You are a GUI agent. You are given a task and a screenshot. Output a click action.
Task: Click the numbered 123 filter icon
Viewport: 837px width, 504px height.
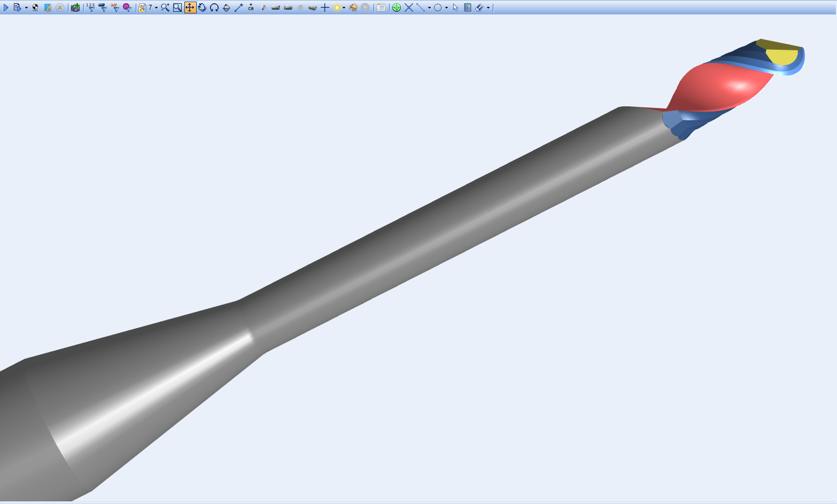[x=90, y=7]
